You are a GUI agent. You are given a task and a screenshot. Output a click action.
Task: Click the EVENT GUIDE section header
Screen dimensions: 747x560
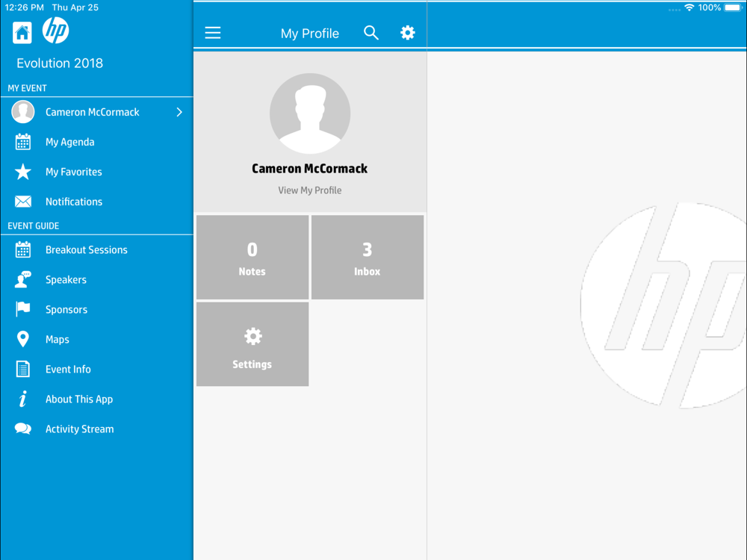point(34,225)
